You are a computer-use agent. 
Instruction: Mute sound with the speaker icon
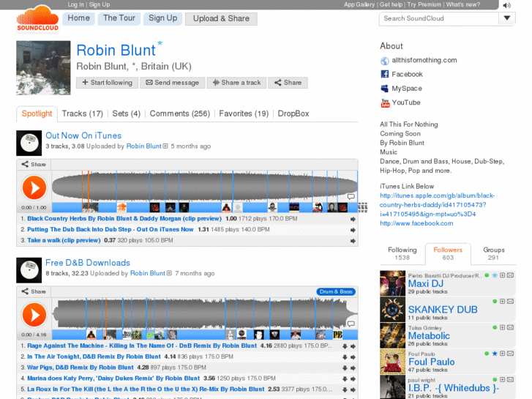(507, 5)
